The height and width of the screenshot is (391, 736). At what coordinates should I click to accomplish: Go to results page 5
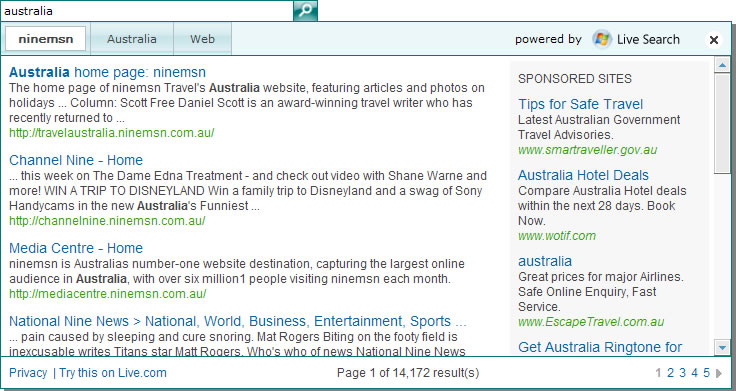(707, 373)
